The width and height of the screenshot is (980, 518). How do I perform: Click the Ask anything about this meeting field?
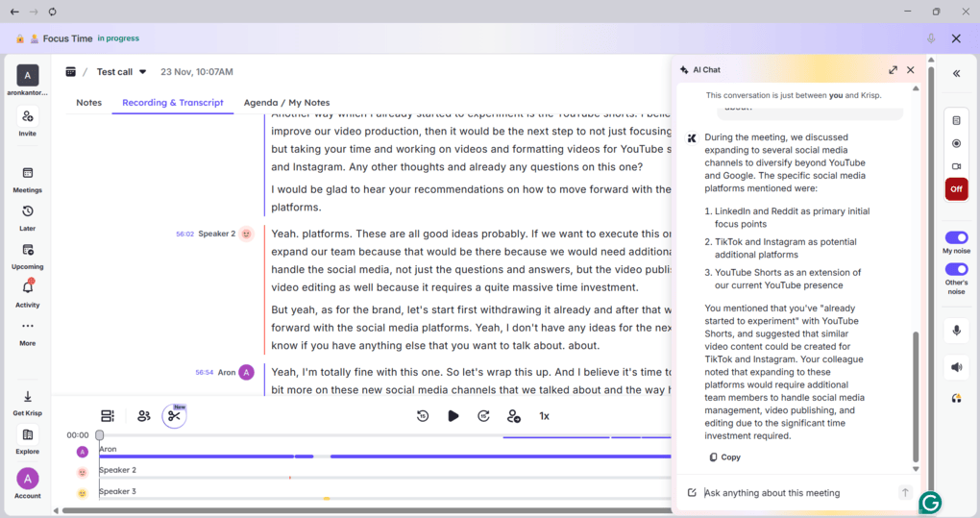797,493
